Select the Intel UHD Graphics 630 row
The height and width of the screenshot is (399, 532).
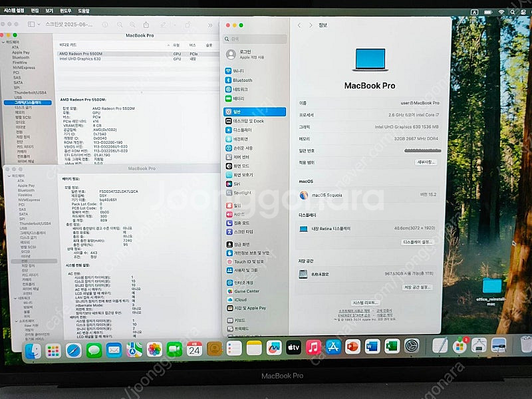pos(138,59)
